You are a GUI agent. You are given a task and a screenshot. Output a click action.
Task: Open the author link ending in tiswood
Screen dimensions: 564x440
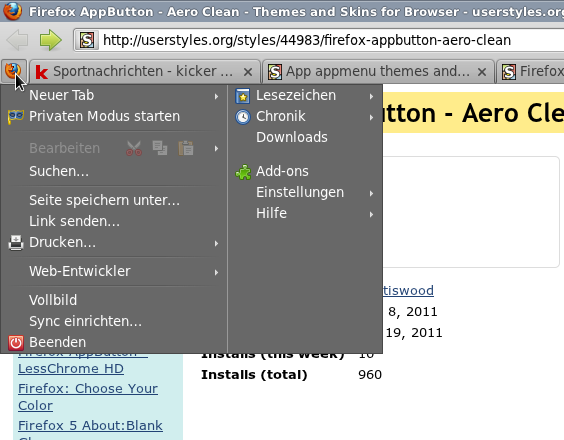click(408, 290)
